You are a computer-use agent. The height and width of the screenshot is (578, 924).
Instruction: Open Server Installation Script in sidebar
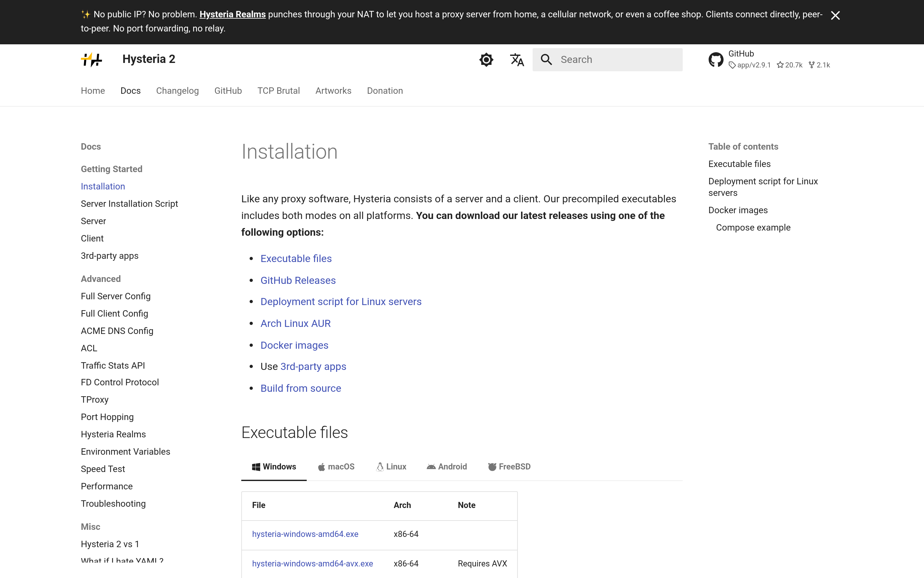[129, 204]
